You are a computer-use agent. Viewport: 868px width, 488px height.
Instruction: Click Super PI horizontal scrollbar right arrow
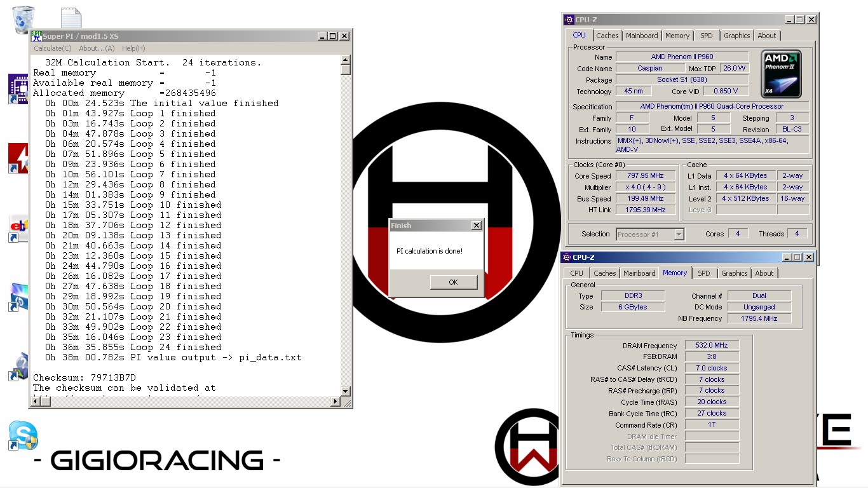tap(336, 402)
